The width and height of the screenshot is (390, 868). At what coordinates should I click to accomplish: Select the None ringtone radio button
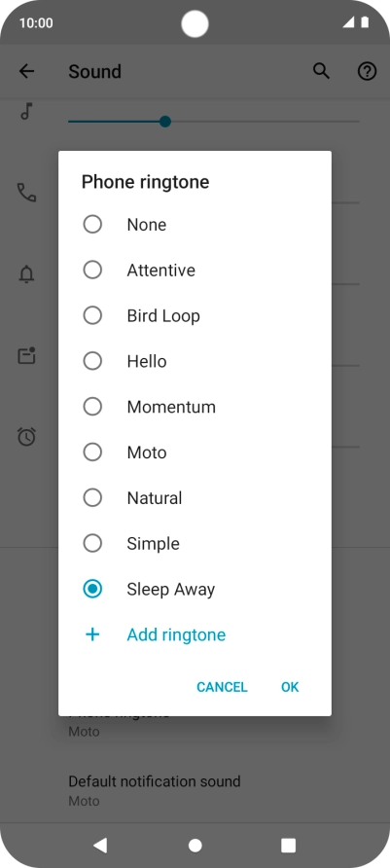tap(92, 224)
